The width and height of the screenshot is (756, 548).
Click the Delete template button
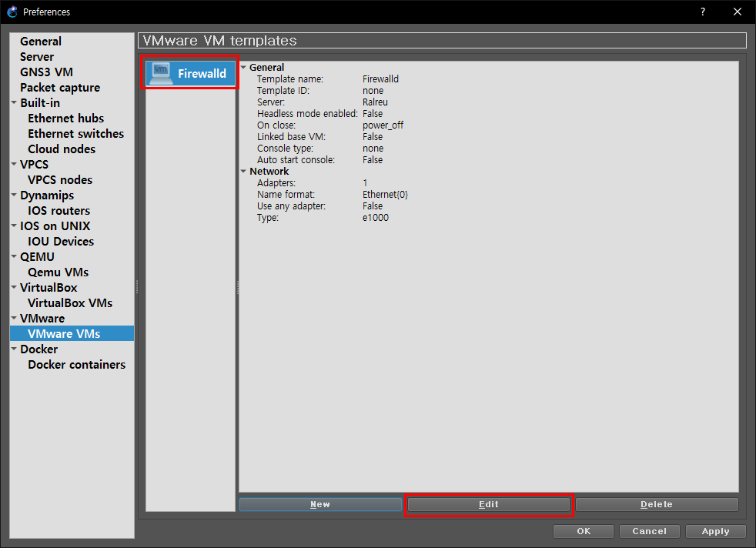pyautogui.click(x=657, y=504)
